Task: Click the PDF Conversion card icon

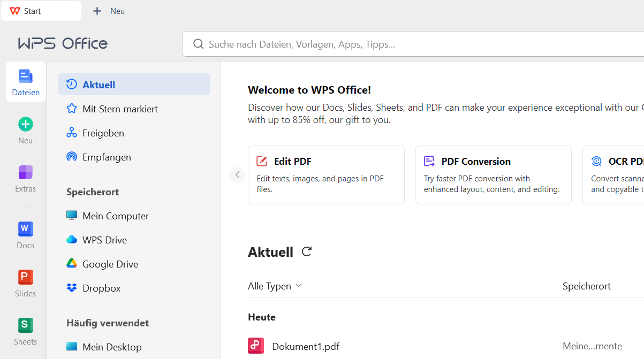Action: pyautogui.click(x=429, y=161)
